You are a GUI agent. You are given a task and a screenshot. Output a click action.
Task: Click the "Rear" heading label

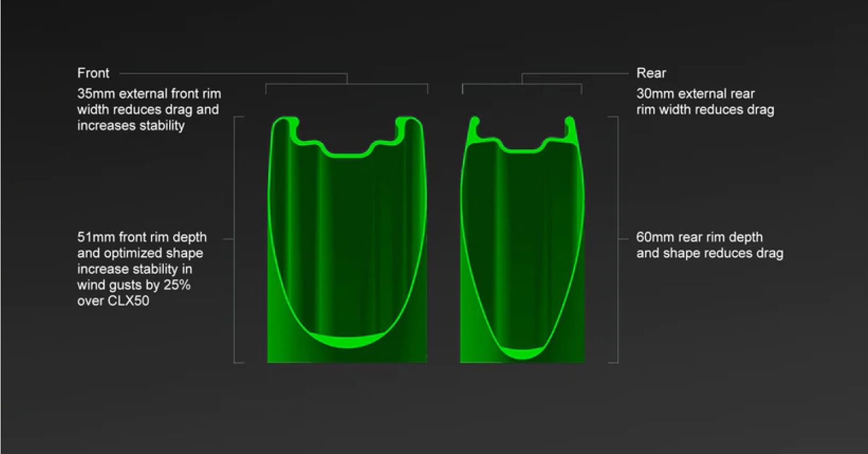(651, 74)
